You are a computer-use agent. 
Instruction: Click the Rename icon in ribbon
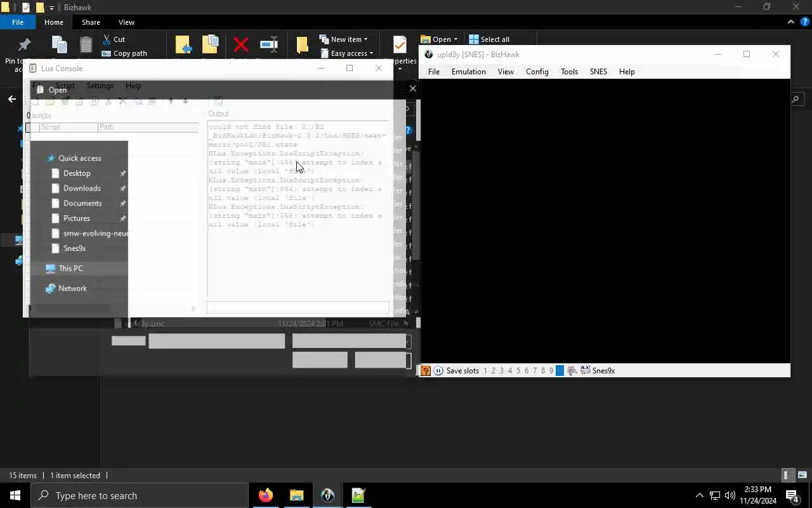point(269,44)
